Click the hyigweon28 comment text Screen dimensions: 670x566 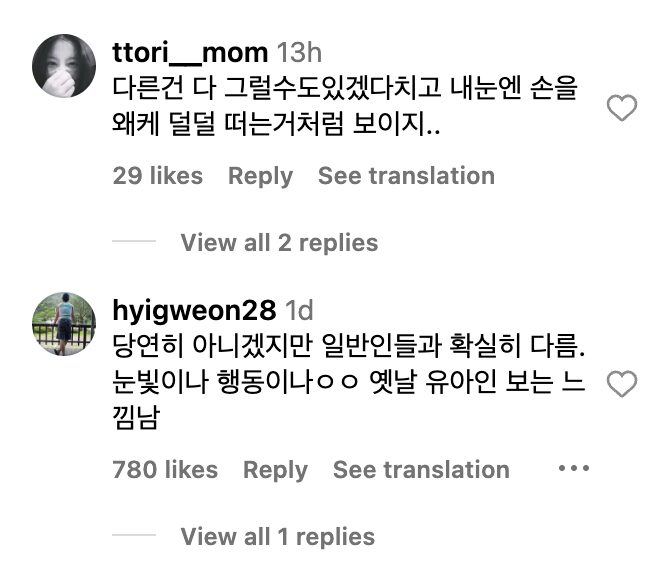tap(350, 384)
